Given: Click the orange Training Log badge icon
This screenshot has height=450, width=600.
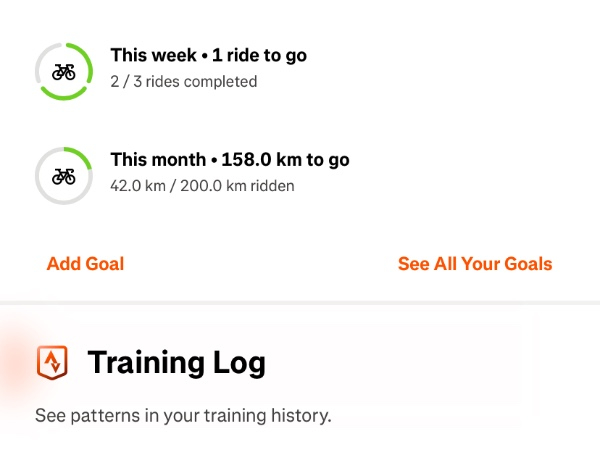Looking at the screenshot, I should pyautogui.click(x=52, y=362).
